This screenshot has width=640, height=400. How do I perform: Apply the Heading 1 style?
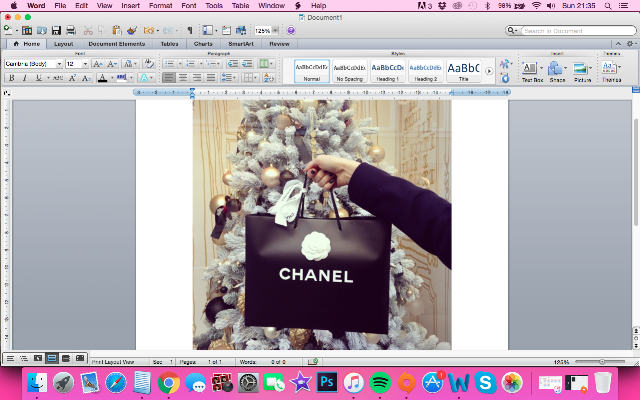click(387, 71)
